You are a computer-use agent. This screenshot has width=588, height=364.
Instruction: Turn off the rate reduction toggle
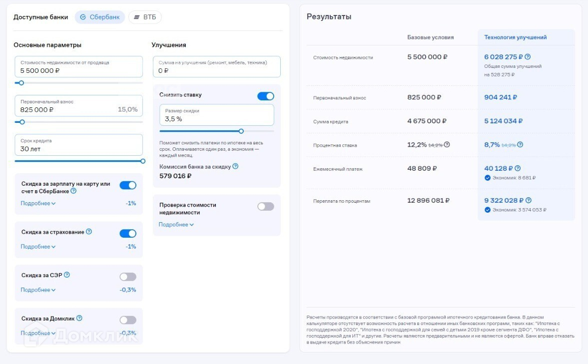coord(266,96)
